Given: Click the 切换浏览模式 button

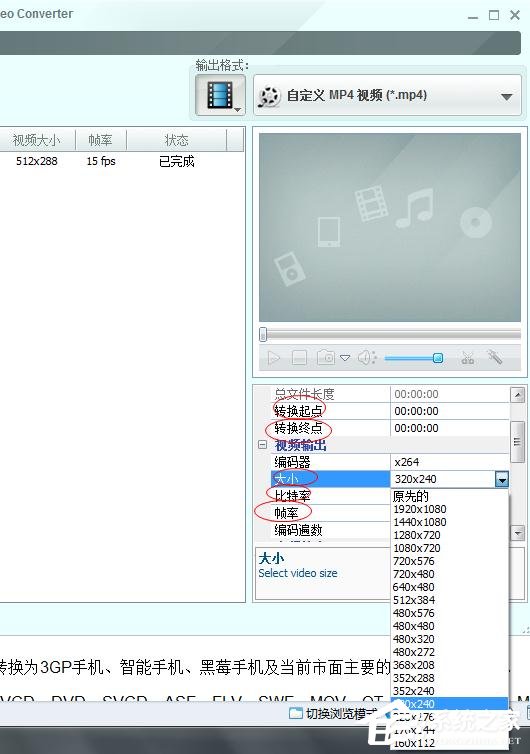Looking at the screenshot, I should 334,714.
